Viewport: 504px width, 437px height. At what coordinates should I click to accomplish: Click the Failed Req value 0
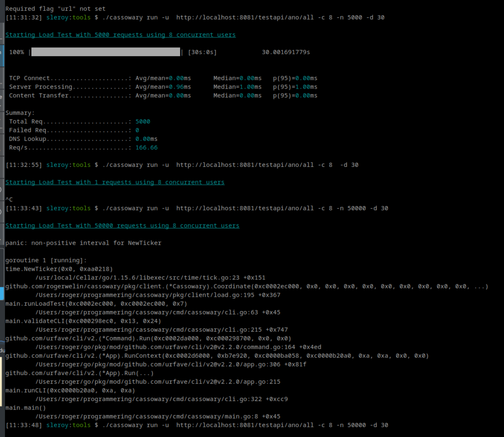[137, 130]
